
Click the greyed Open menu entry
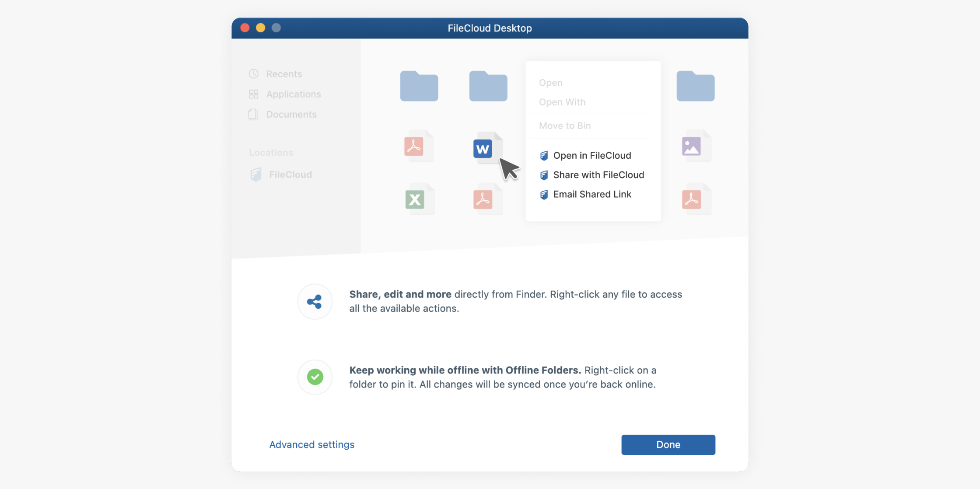point(550,83)
